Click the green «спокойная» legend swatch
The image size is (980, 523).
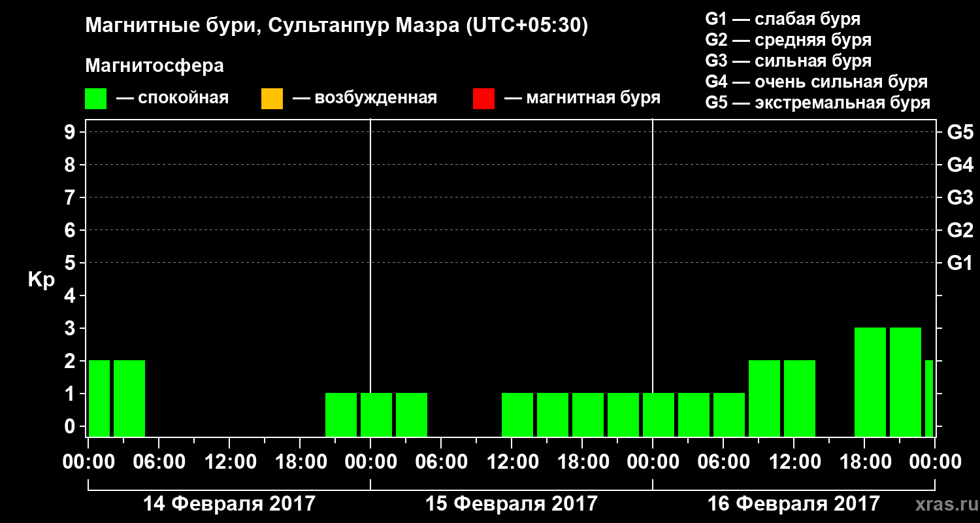[x=96, y=99]
